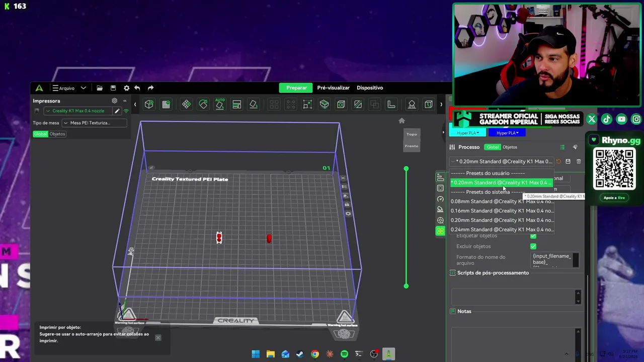Toggle the Etiquetar objetos checkbox
Viewport: 644px width, 362px height.
(x=533, y=236)
